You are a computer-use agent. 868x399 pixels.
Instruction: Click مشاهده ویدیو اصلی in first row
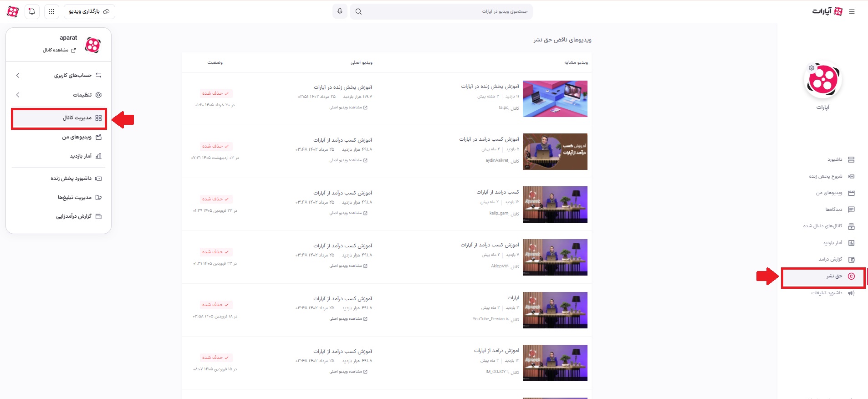click(x=348, y=107)
